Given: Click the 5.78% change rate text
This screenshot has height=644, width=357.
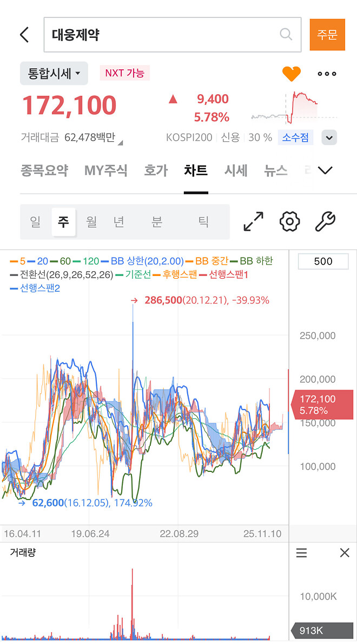Looking at the screenshot, I should (x=211, y=118).
